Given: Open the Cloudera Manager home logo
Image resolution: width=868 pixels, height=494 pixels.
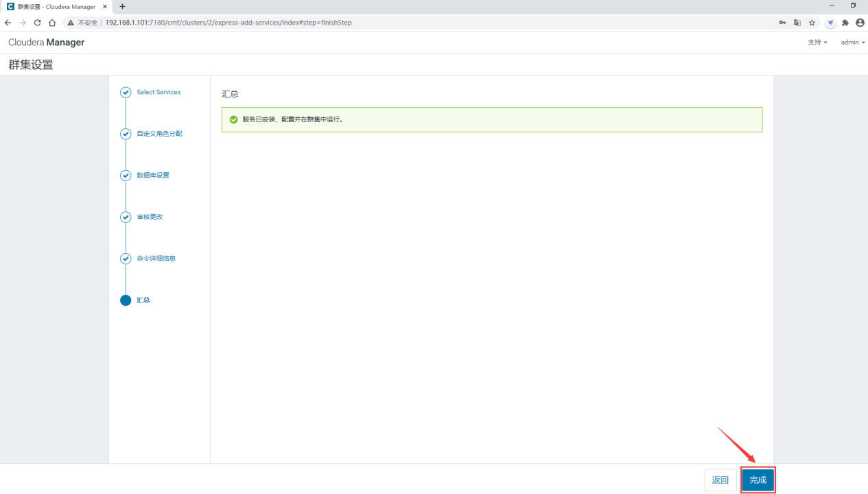Looking at the screenshot, I should click(x=47, y=43).
